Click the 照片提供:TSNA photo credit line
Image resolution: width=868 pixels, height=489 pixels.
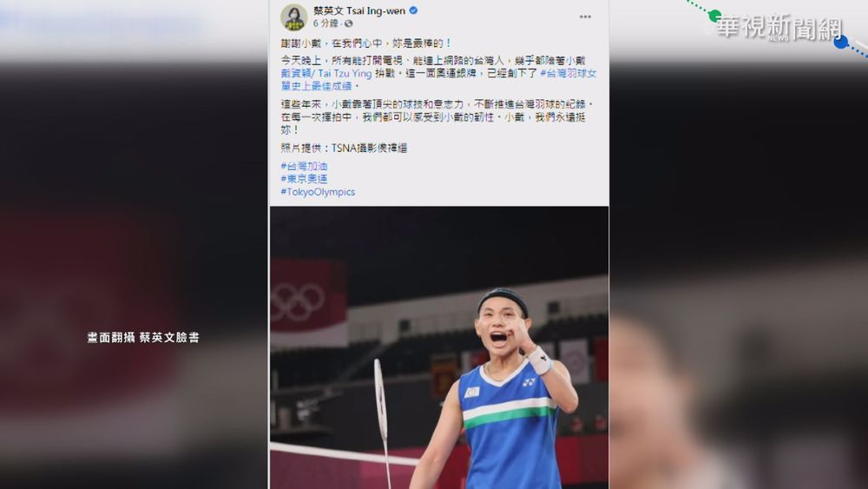pos(344,148)
